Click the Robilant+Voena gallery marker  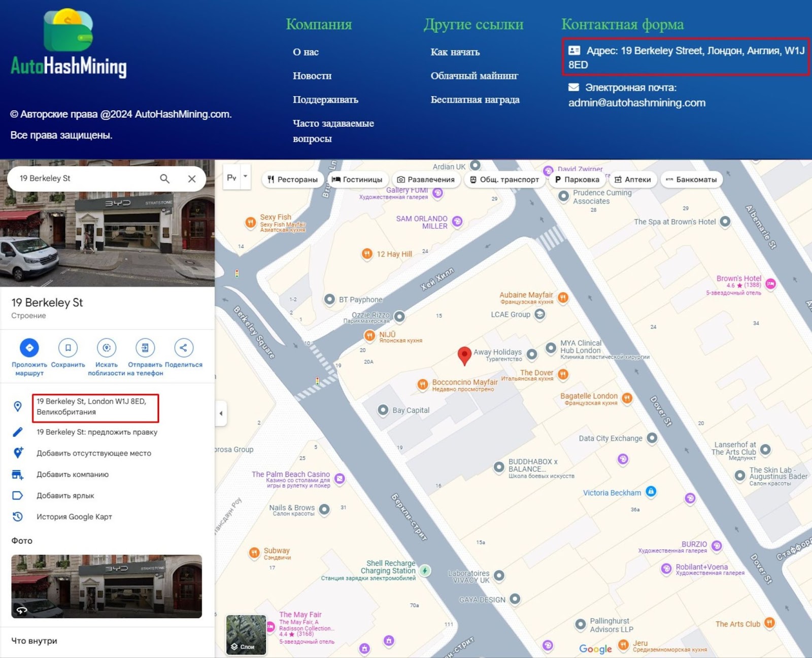point(666,569)
